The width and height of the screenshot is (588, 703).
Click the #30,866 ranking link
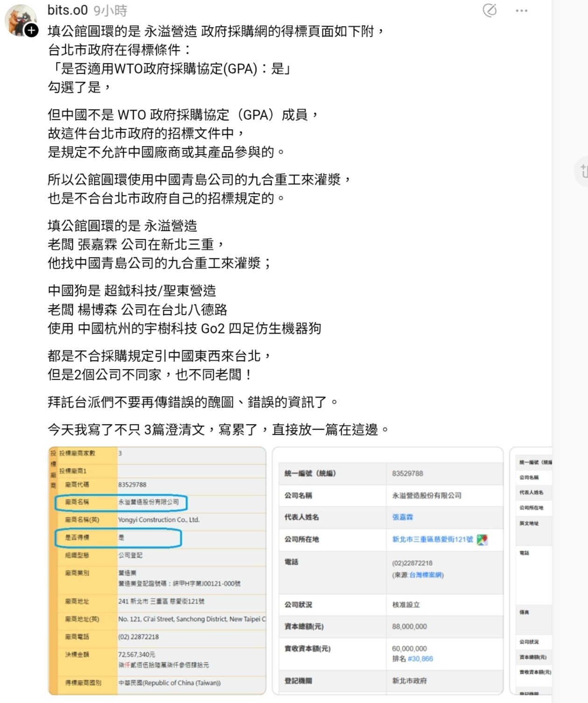click(420, 659)
